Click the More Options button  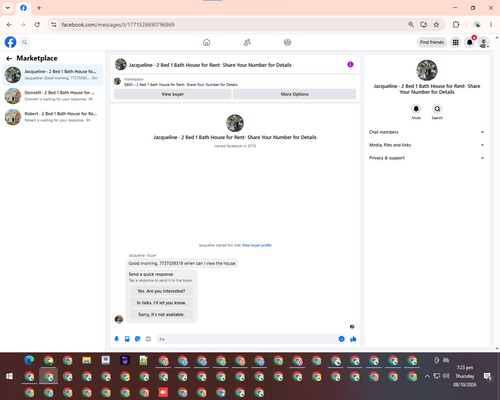point(294,94)
